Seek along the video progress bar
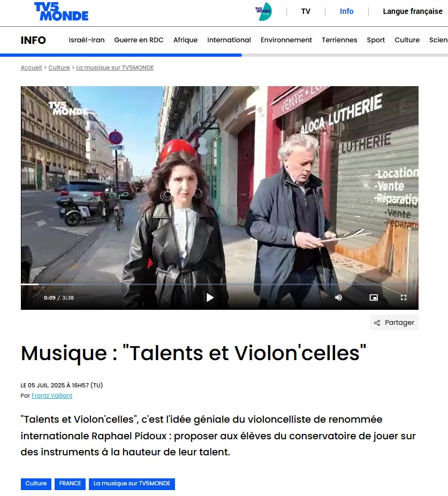 pyautogui.click(x=219, y=284)
